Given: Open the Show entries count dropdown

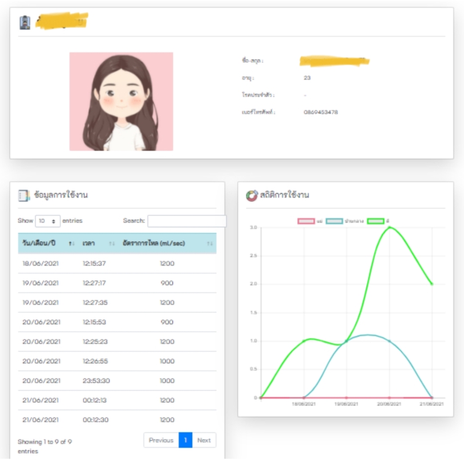Looking at the screenshot, I should tap(48, 221).
